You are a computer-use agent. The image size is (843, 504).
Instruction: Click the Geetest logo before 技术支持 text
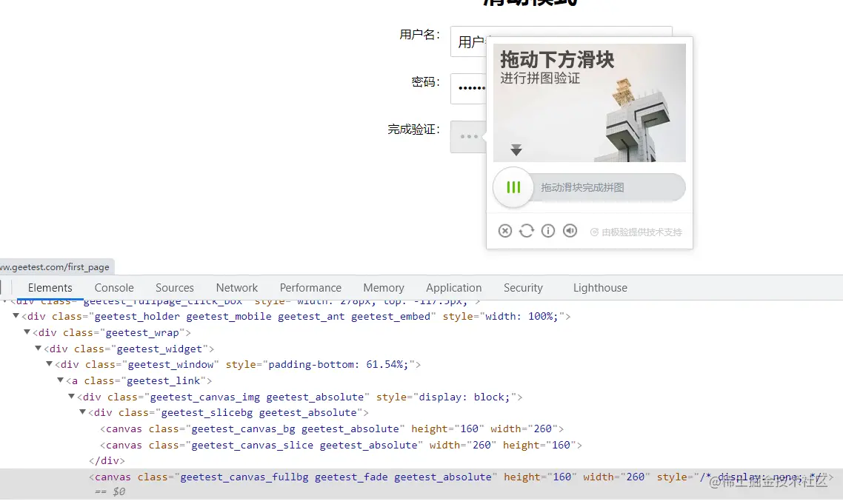(594, 231)
